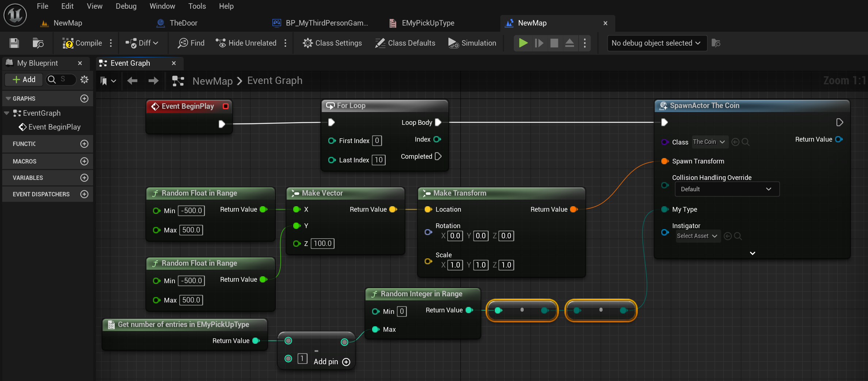Click Add in My Blueprint panel
Screen dimensions: 868x381
(x=24, y=80)
